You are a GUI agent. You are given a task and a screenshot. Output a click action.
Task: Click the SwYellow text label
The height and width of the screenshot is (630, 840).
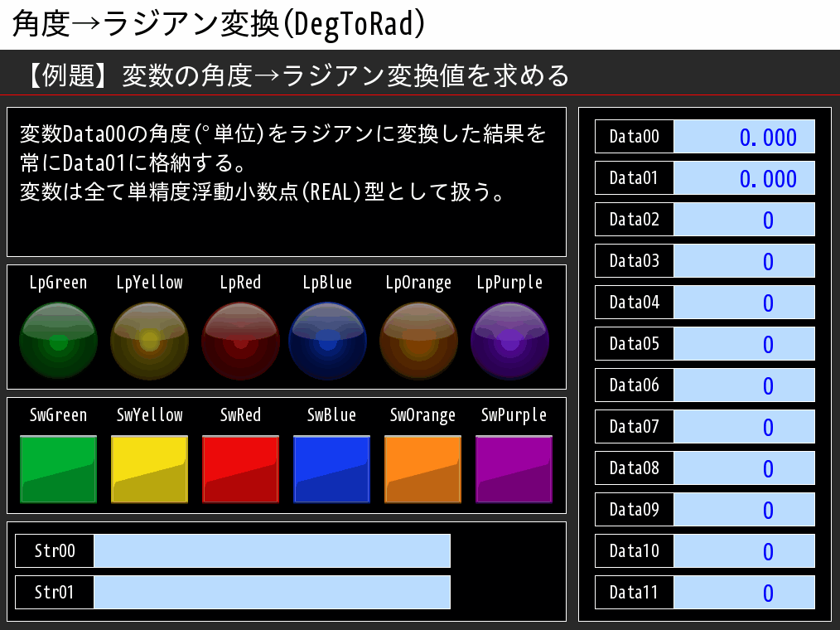149,415
